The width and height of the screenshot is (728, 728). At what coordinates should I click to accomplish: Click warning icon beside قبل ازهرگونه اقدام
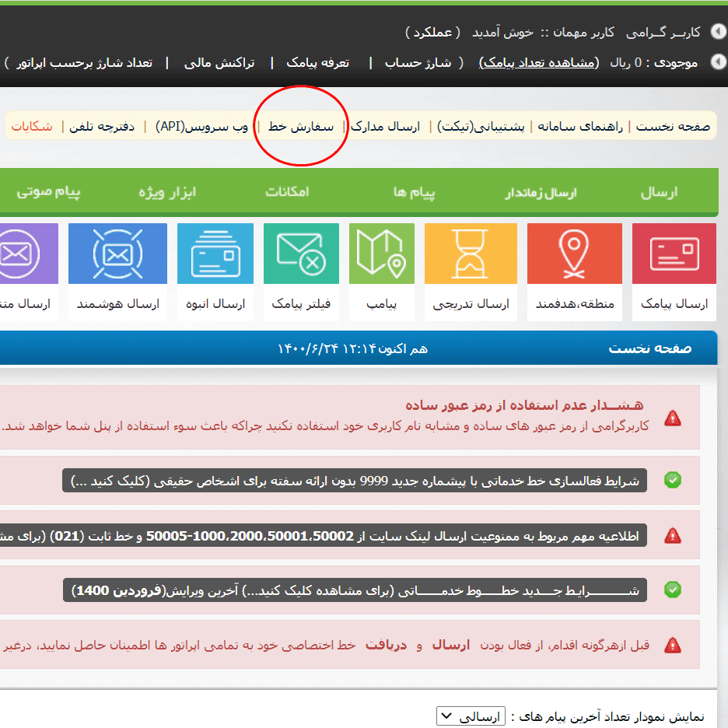tap(672, 646)
